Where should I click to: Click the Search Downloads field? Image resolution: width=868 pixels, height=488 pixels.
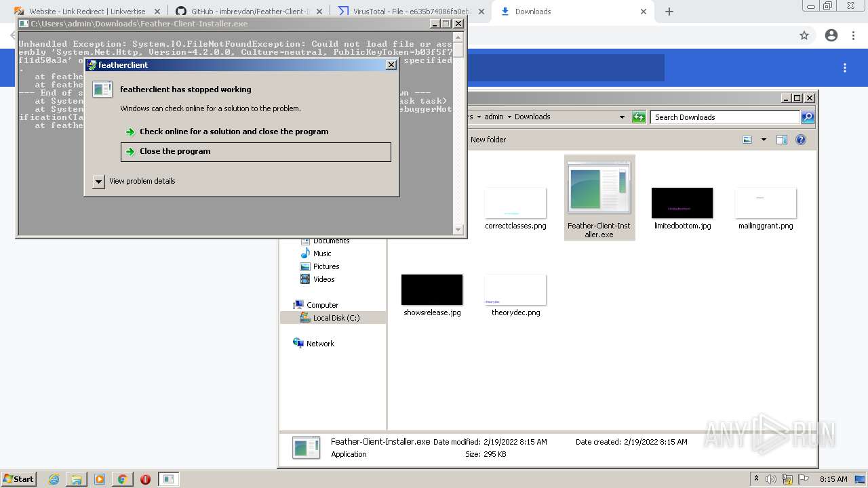725,117
